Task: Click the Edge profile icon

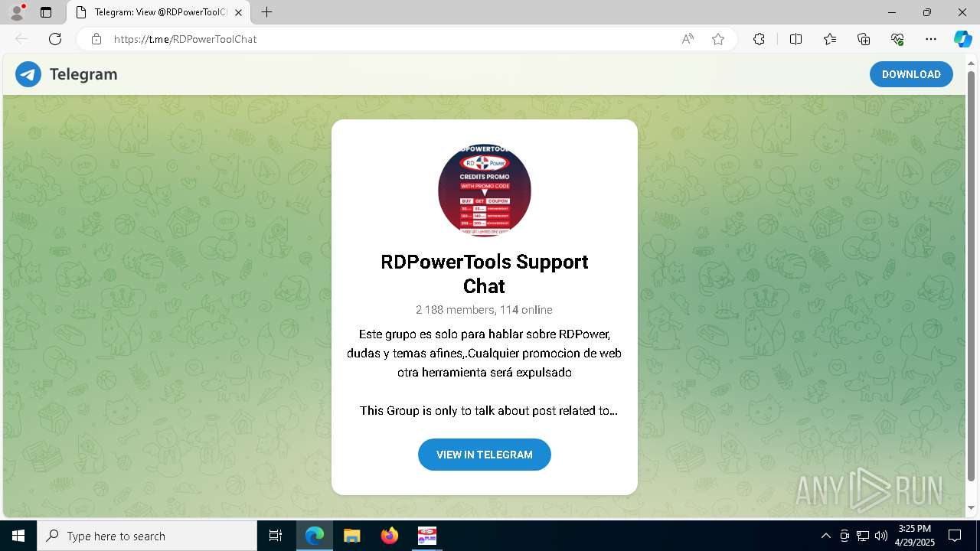Action: pos(17,12)
